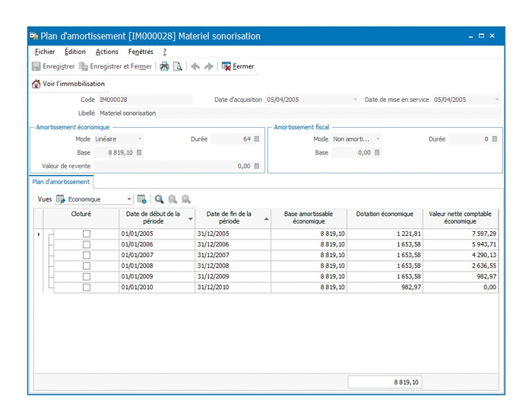Check Cloturé for the 01/01/2005 period
The width and height of the screenshot is (532, 413).
click(x=86, y=234)
